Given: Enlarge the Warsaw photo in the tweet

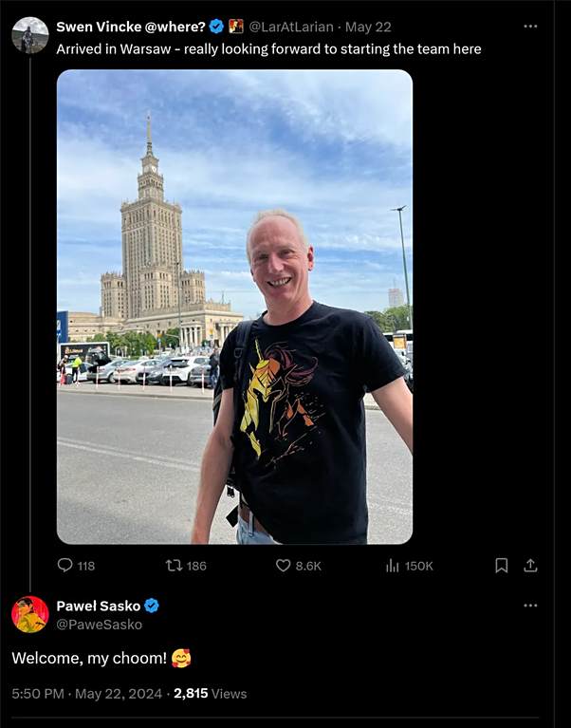Looking at the screenshot, I should [x=234, y=307].
